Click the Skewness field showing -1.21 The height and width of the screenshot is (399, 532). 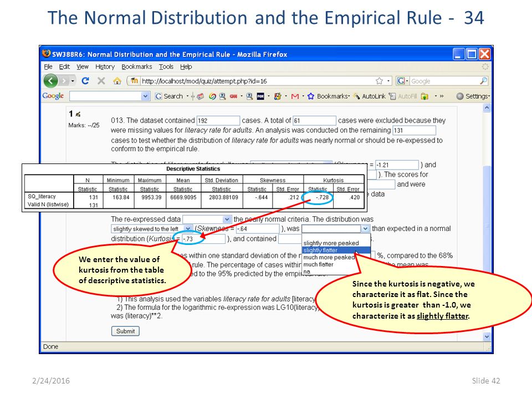pyautogui.click(x=397, y=165)
